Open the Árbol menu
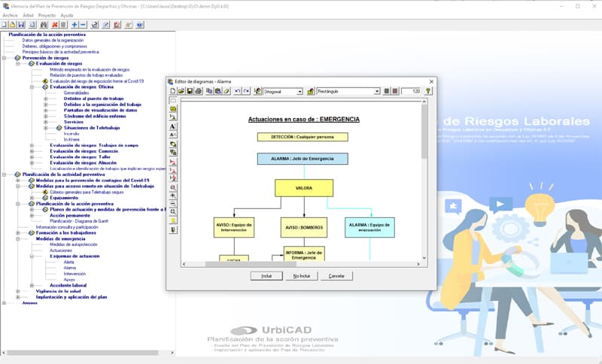Image resolution: width=602 pixels, height=364 pixels. pyautogui.click(x=28, y=15)
